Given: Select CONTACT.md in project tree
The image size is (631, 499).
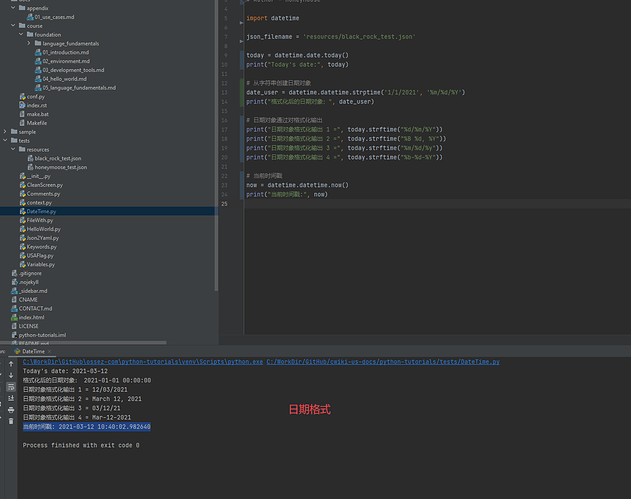Looking at the screenshot, I should tap(35, 309).
